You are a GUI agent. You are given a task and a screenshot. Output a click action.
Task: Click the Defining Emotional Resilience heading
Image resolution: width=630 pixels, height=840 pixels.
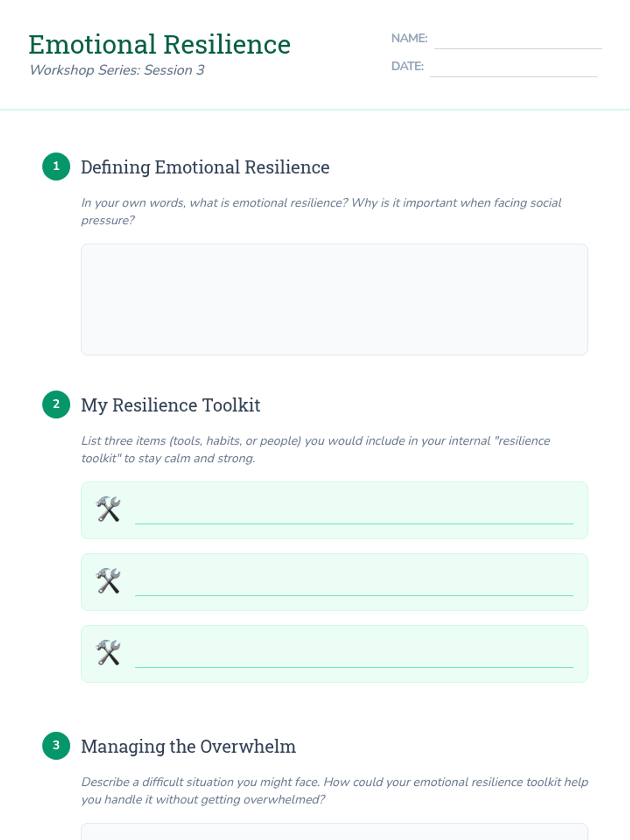tap(205, 167)
